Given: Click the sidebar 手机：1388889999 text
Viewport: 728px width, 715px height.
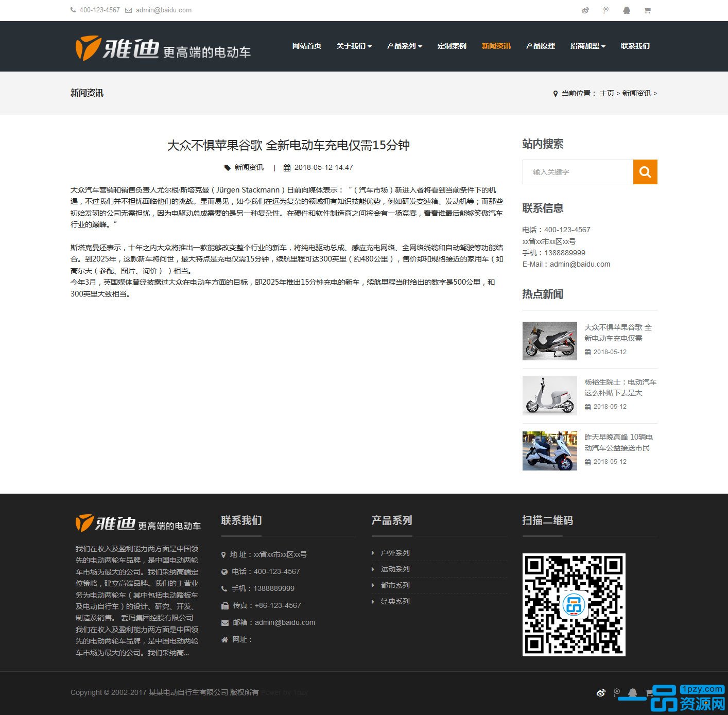Looking at the screenshot, I should [x=554, y=253].
